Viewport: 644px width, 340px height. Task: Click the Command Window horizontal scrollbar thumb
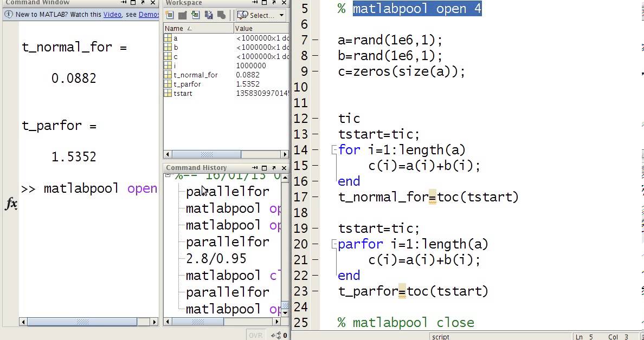(x=82, y=322)
